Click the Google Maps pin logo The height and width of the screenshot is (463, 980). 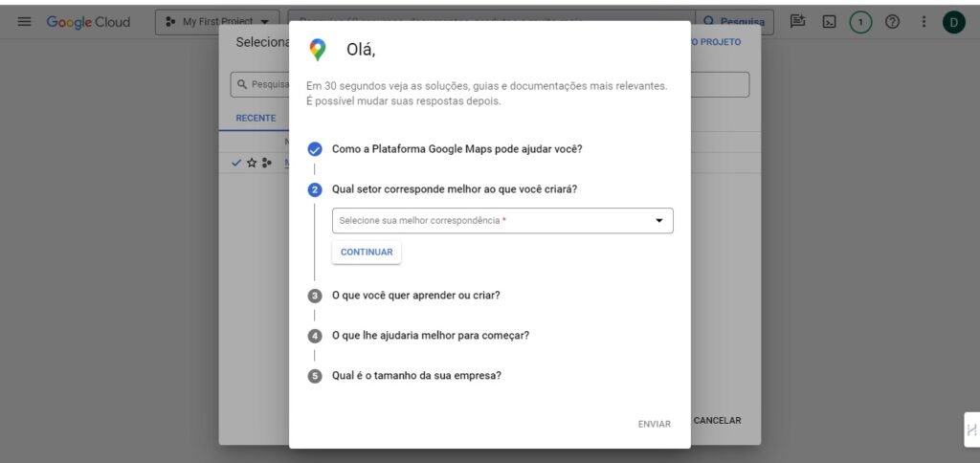tap(318, 50)
